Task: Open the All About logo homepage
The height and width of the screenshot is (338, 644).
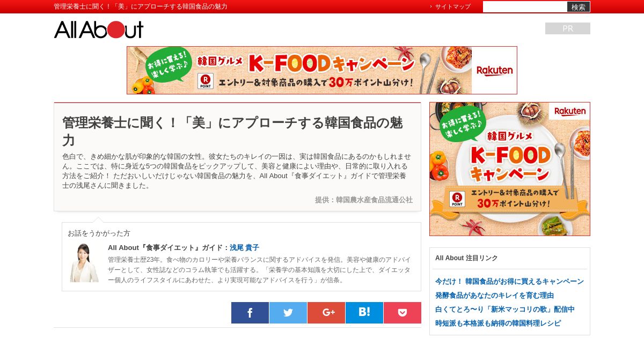Action: (x=99, y=30)
